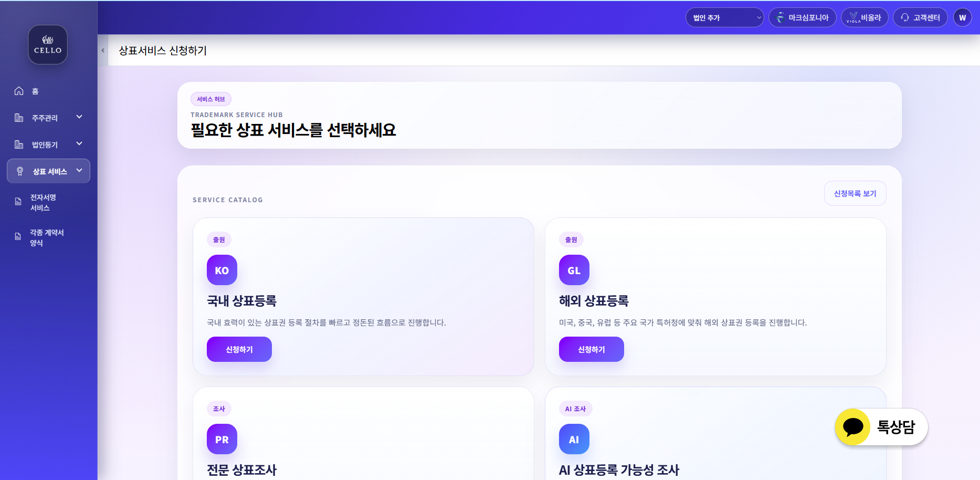Click the 상표 서비스 badge icon
The height and width of the screenshot is (480, 980).
pyautogui.click(x=20, y=171)
